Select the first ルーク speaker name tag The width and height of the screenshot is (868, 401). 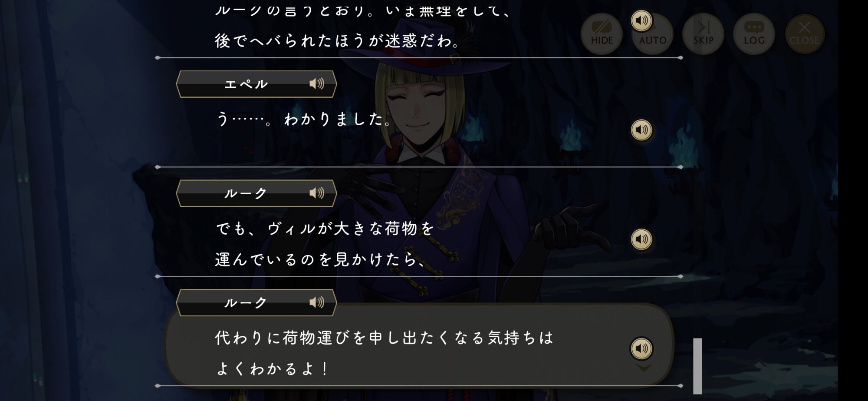256,193
